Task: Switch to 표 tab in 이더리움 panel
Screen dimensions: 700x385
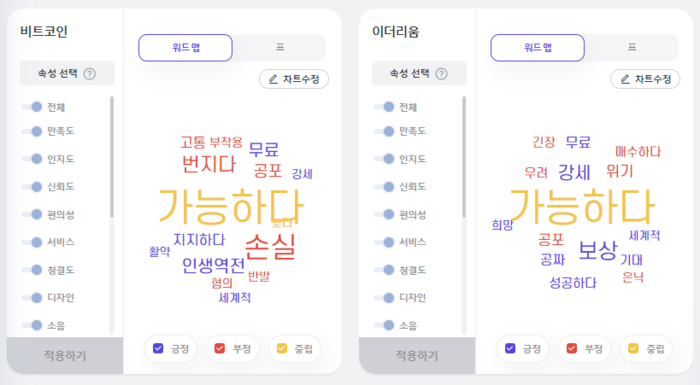Action: 632,47
